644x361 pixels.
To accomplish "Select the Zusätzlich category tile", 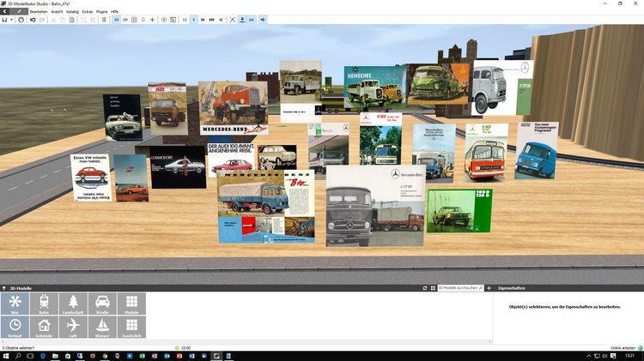I will 131,327.
